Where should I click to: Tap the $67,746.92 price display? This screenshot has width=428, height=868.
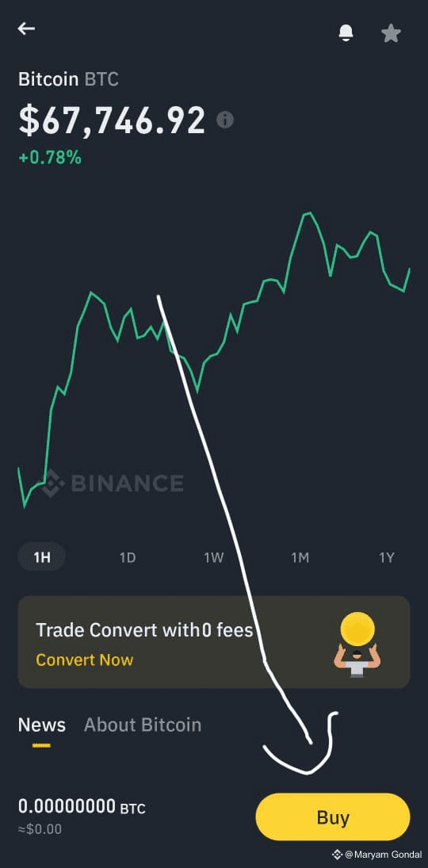(112, 120)
